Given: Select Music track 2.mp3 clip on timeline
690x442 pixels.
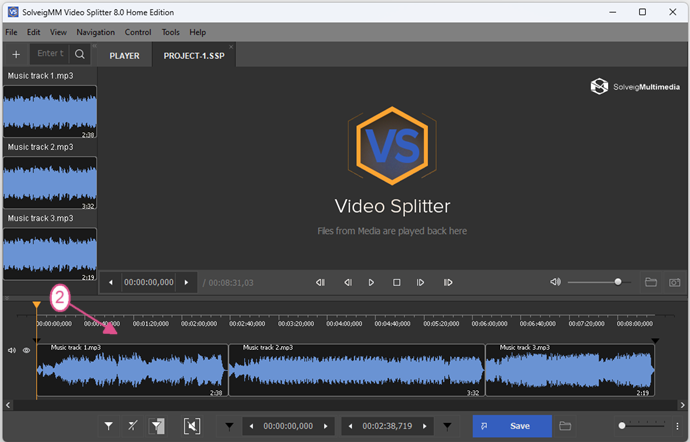Looking at the screenshot, I should point(356,370).
